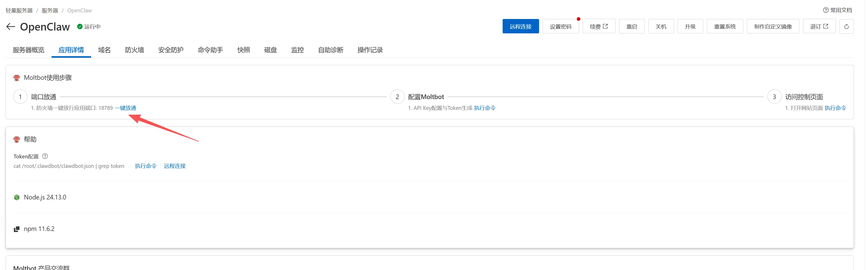The height and width of the screenshot is (270, 868).
Task: Click the 重置系统 button
Action: point(725,26)
